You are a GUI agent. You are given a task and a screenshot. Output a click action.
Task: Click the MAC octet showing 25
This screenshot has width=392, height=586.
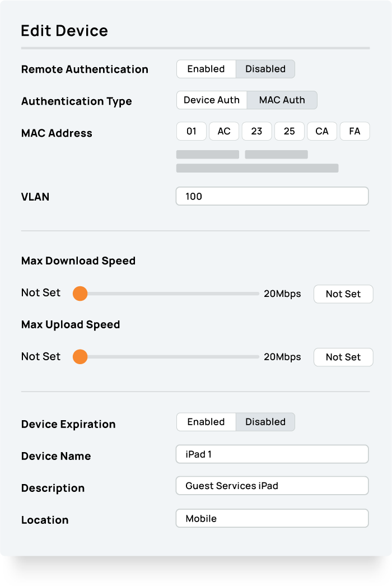pyautogui.click(x=290, y=131)
